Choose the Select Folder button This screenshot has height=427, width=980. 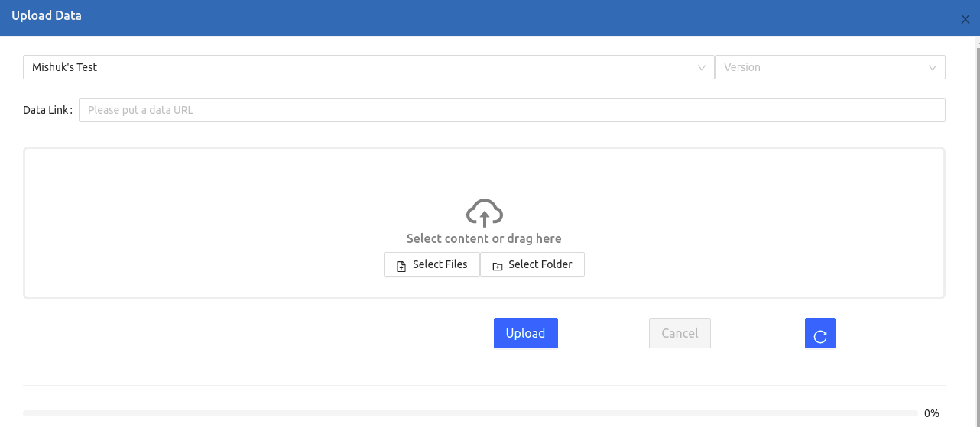click(532, 264)
